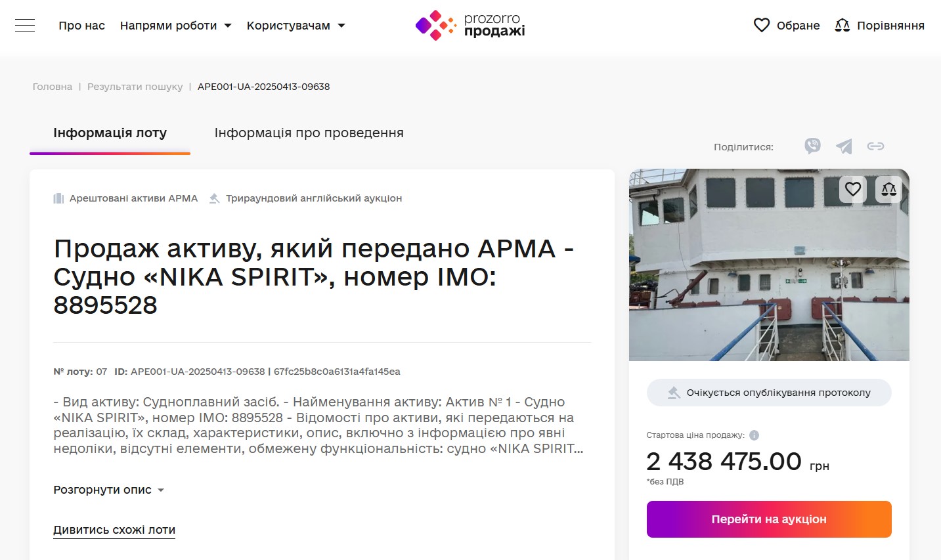Open NIKA SPIRIT ship photo
Image resolution: width=941 pixels, height=560 pixels.
[769, 265]
